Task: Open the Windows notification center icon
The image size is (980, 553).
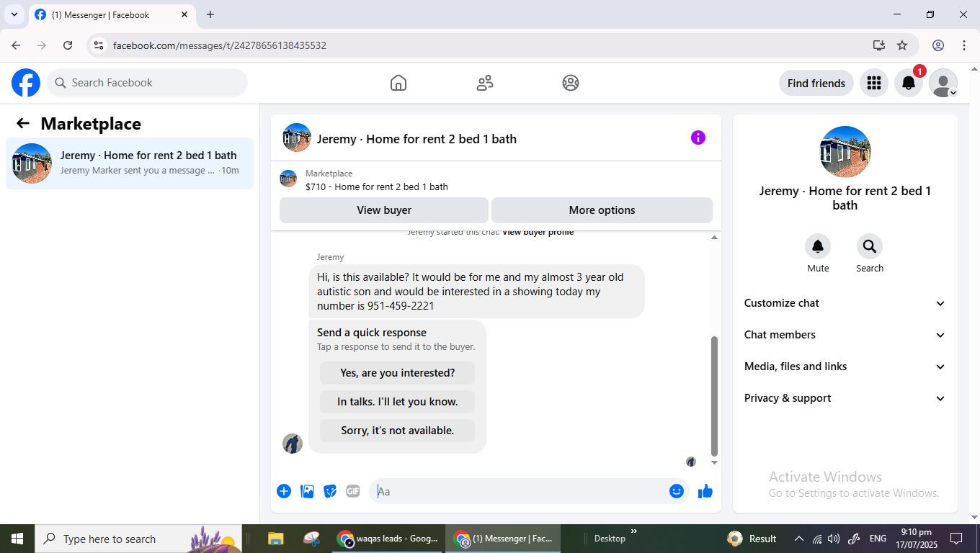Action: [956, 539]
